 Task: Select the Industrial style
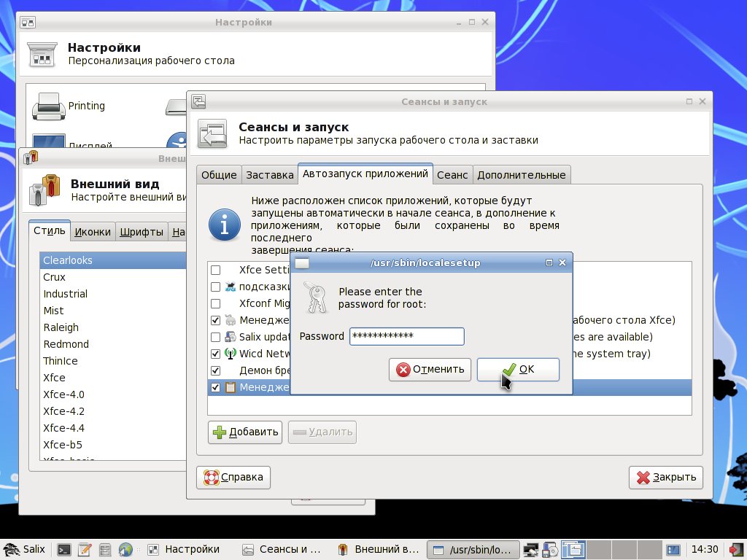point(113,294)
